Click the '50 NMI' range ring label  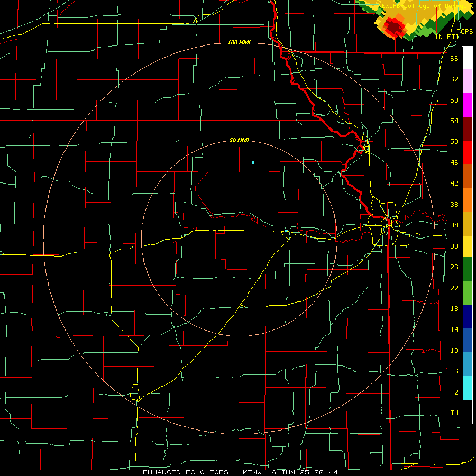tap(239, 140)
